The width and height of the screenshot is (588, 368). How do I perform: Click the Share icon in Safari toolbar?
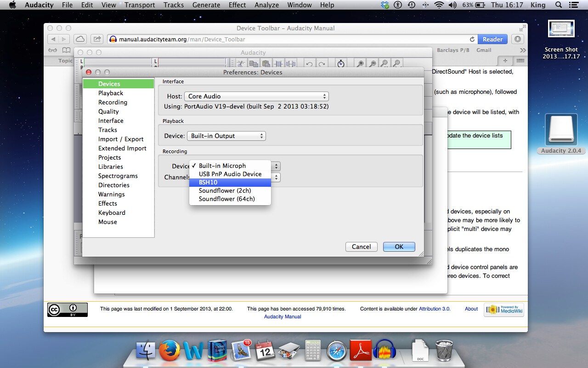(97, 39)
